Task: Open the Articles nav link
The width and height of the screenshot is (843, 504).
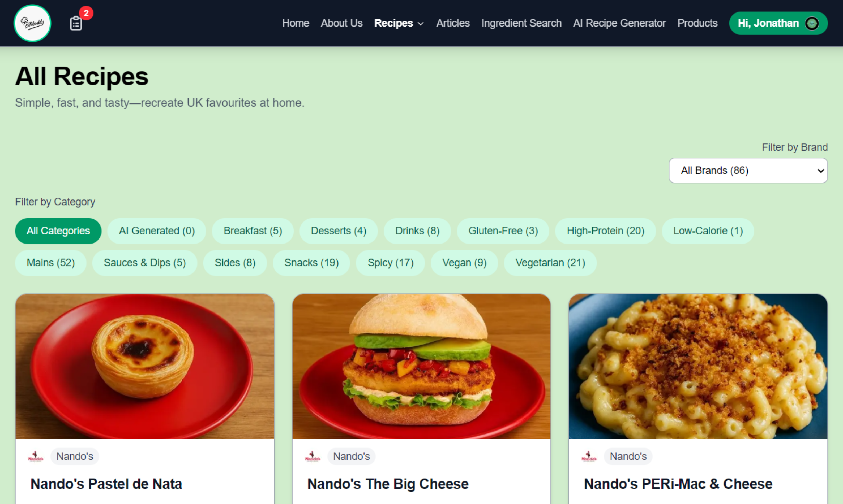Action: click(x=453, y=23)
